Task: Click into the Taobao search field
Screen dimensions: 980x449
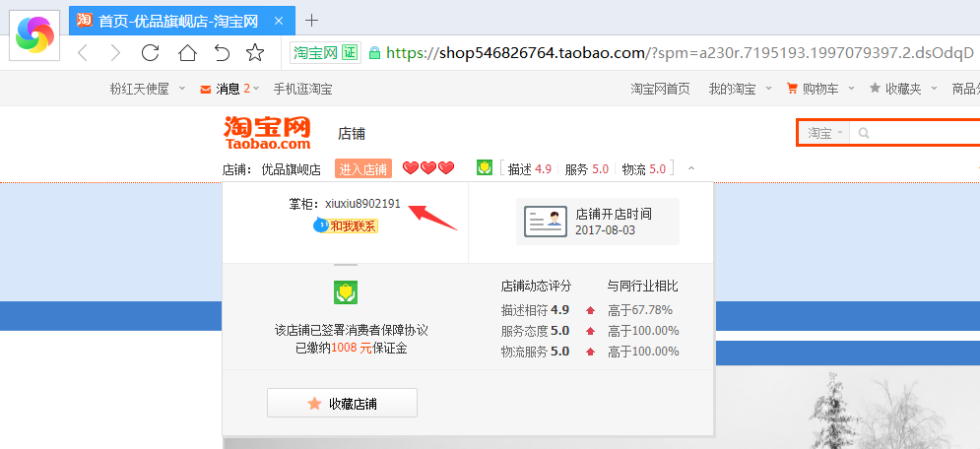Action: 915,133
